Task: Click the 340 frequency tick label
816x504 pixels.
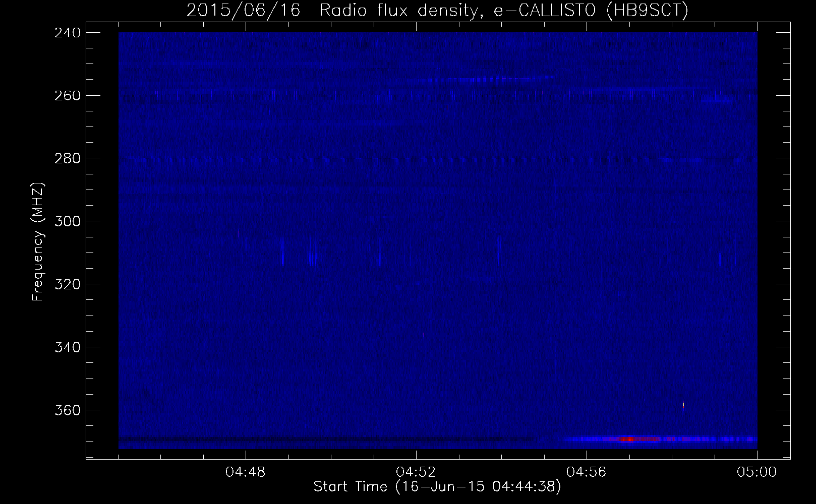Action: 67,347
